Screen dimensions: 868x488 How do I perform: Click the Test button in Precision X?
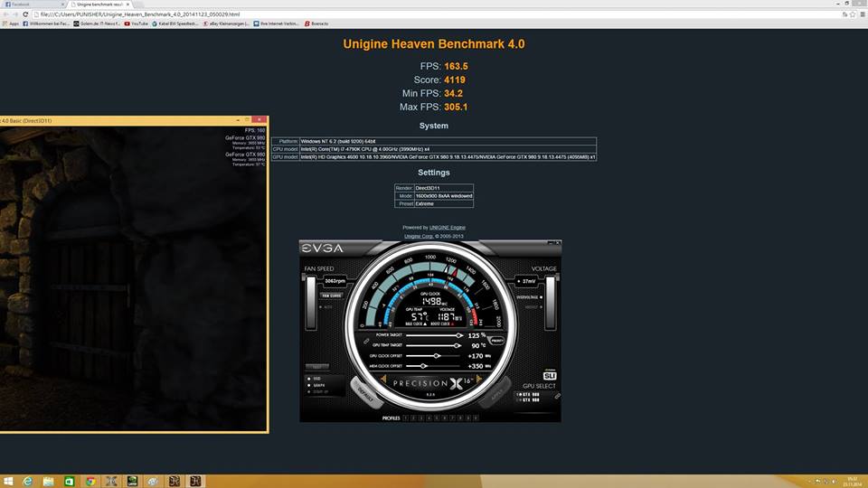point(317,367)
